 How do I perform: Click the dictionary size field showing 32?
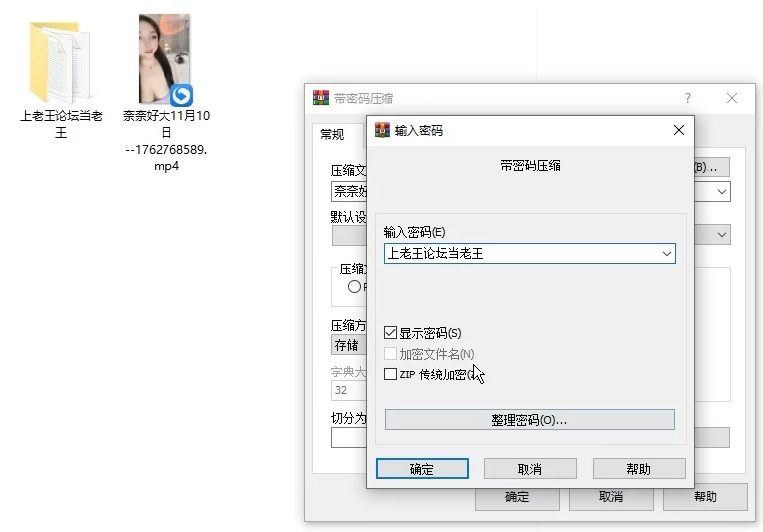[349, 390]
